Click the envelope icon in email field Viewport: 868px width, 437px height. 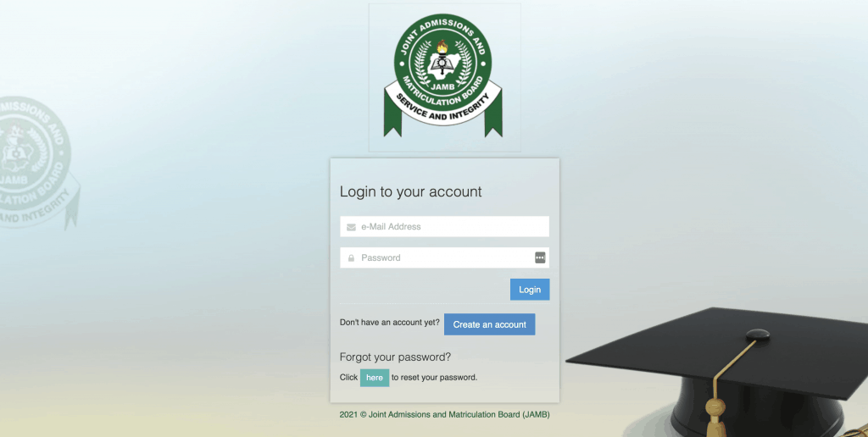tap(351, 227)
